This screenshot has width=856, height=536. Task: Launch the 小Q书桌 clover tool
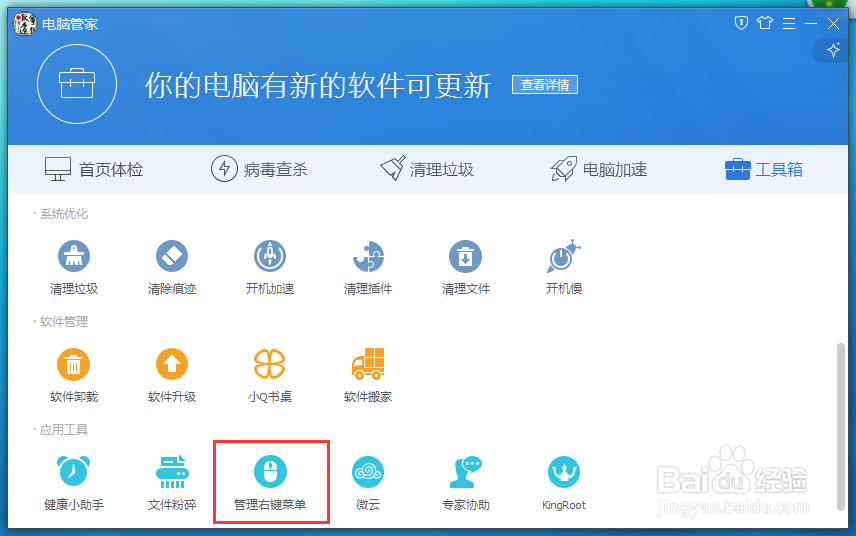[270, 364]
